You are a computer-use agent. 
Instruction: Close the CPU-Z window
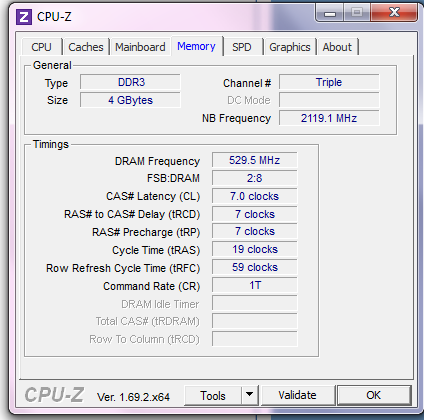(394, 13)
